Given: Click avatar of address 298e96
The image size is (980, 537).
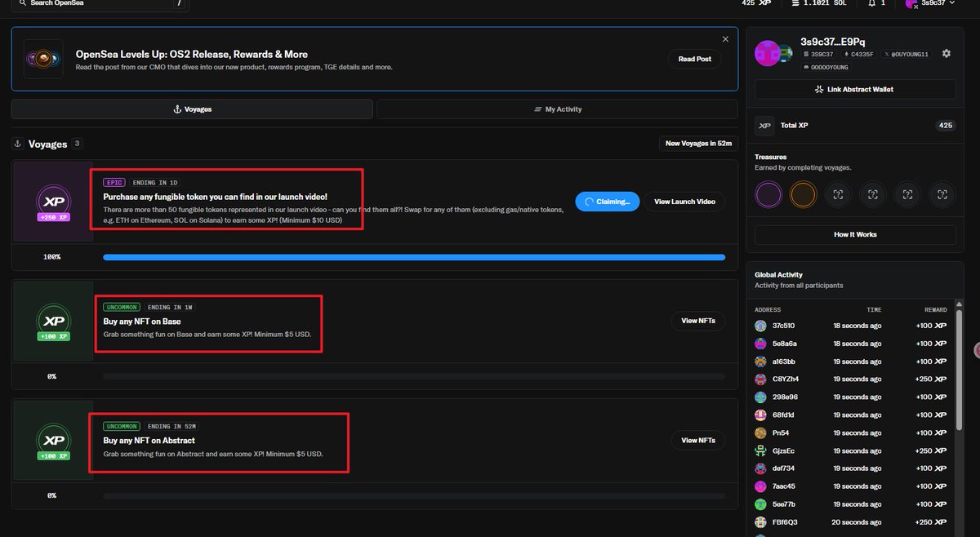Looking at the screenshot, I should coord(761,397).
